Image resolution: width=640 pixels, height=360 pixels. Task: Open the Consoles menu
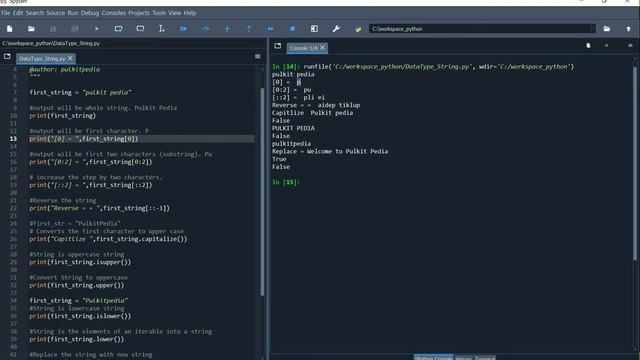[113, 13]
